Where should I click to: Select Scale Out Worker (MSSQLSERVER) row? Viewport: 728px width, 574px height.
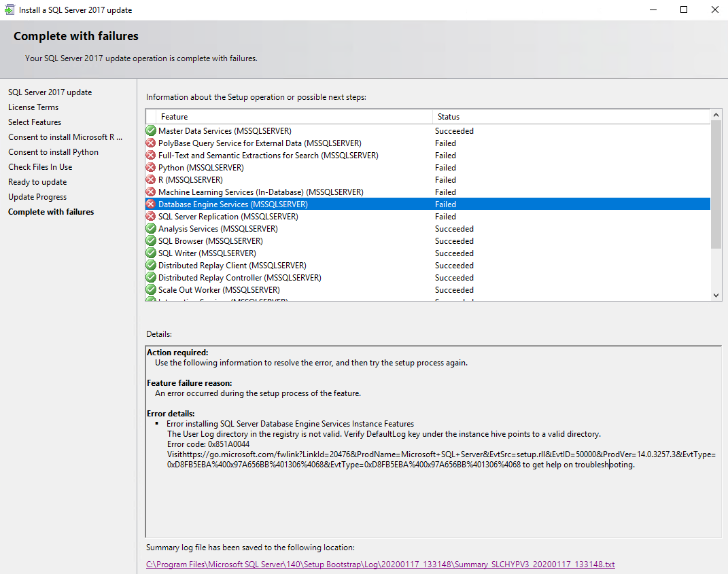pyautogui.click(x=428, y=289)
